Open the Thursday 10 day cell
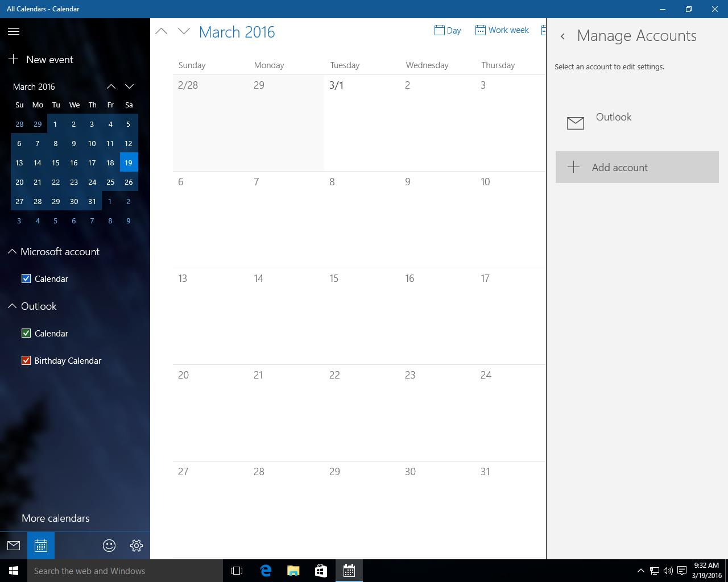 click(x=511, y=219)
